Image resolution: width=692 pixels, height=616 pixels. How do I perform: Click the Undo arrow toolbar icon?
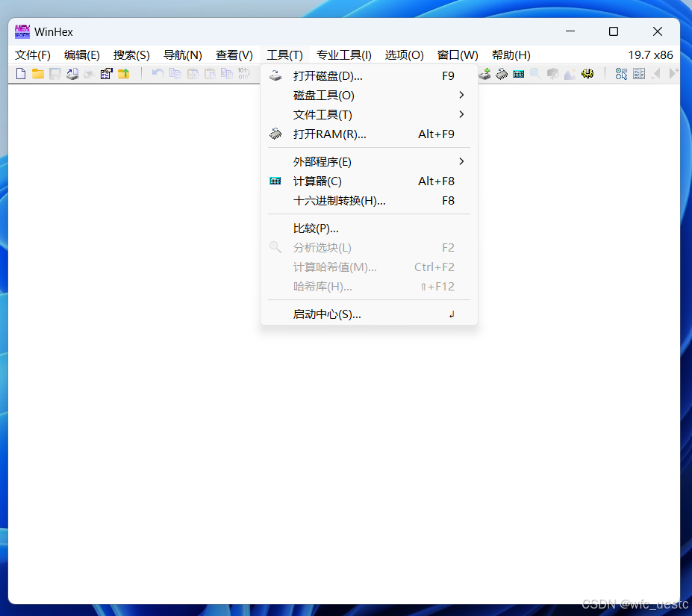(x=158, y=74)
